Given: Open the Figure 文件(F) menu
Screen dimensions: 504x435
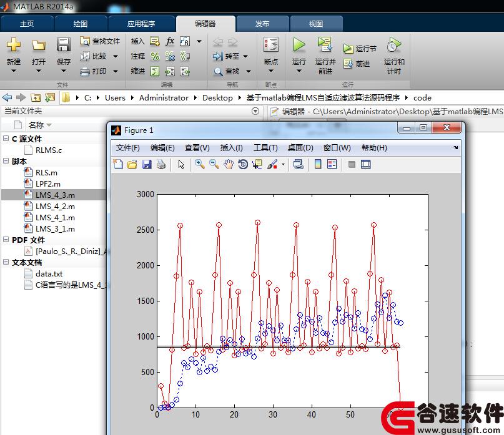Looking at the screenshot, I should pyautogui.click(x=127, y=148).
